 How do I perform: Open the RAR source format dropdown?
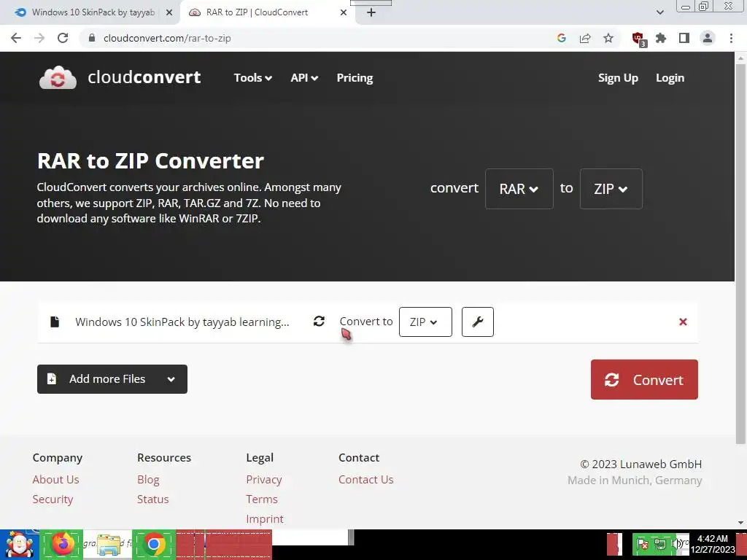(x=519, y=189)
